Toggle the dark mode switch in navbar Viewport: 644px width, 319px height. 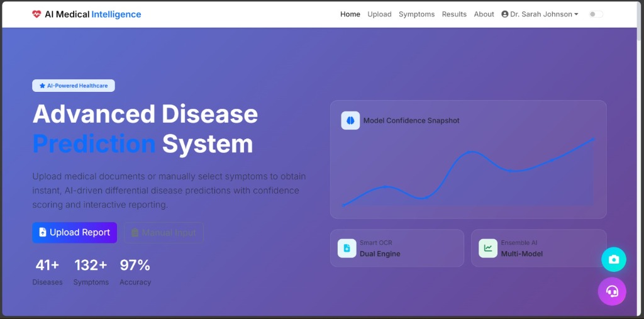pyautogui.click(x=596, y=14)
